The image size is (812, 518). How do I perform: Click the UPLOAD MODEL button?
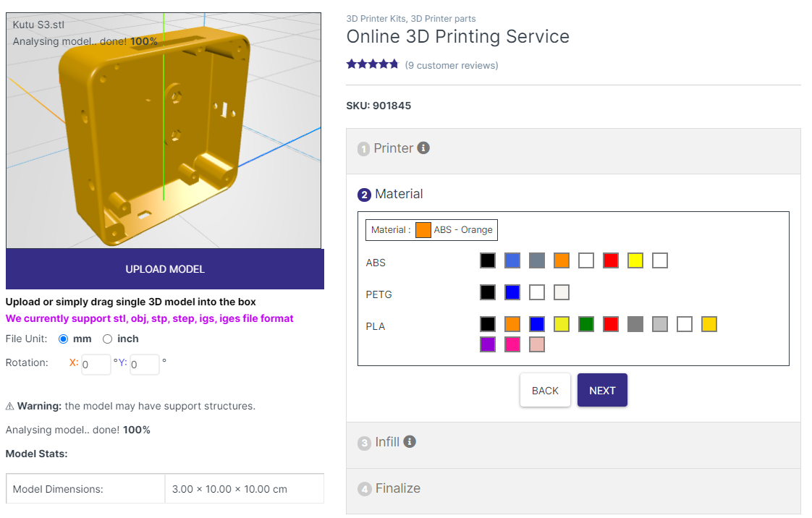click(164, 268)
